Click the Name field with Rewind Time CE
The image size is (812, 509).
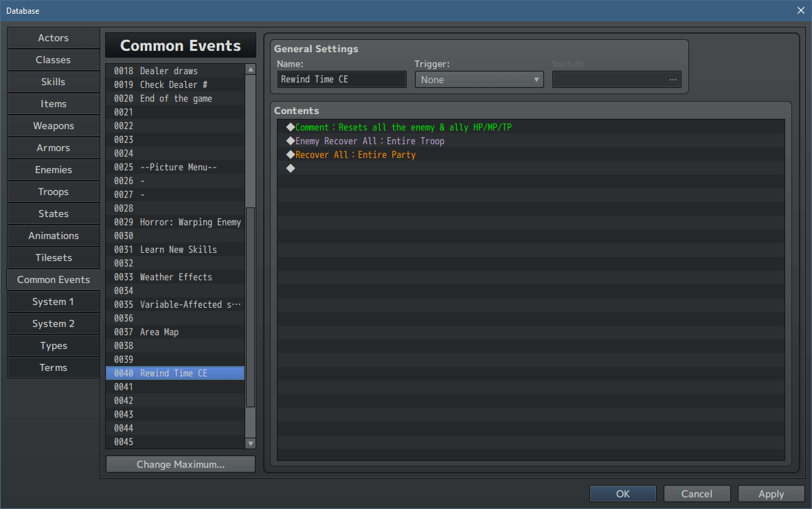[x=342, y=79]
